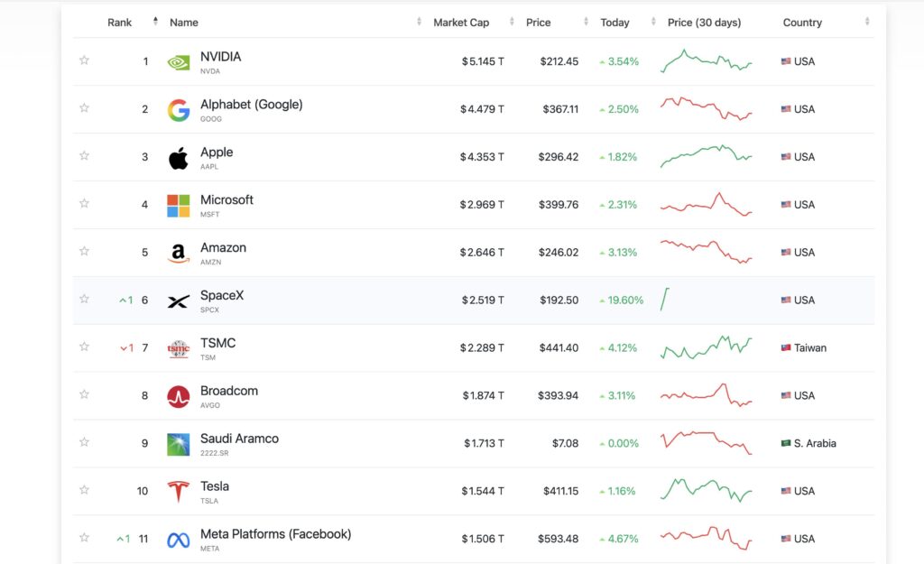Star Tesla as a favorite
Image resolution: width=924 pixels, height=564 pixels.
[x=84, y=490]
